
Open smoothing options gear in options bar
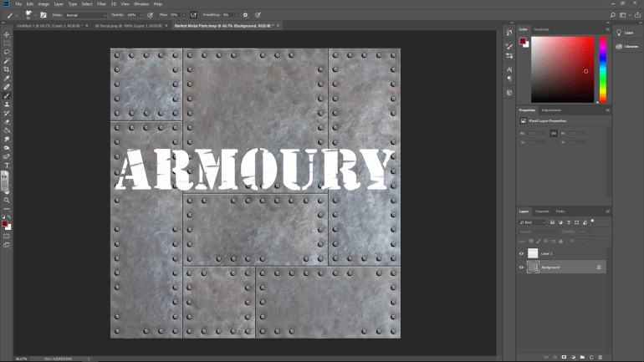tap(245, 15)
